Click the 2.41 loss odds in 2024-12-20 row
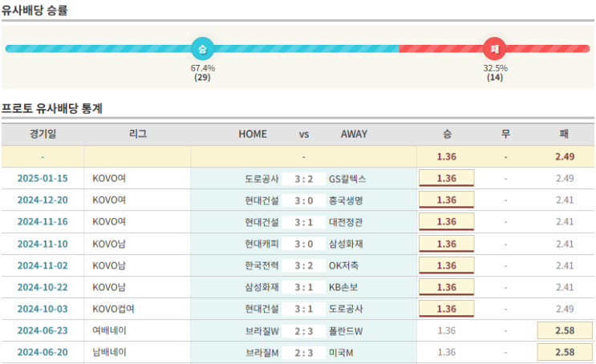The width and height of the screenshot is (596, 364). (565, 200)
